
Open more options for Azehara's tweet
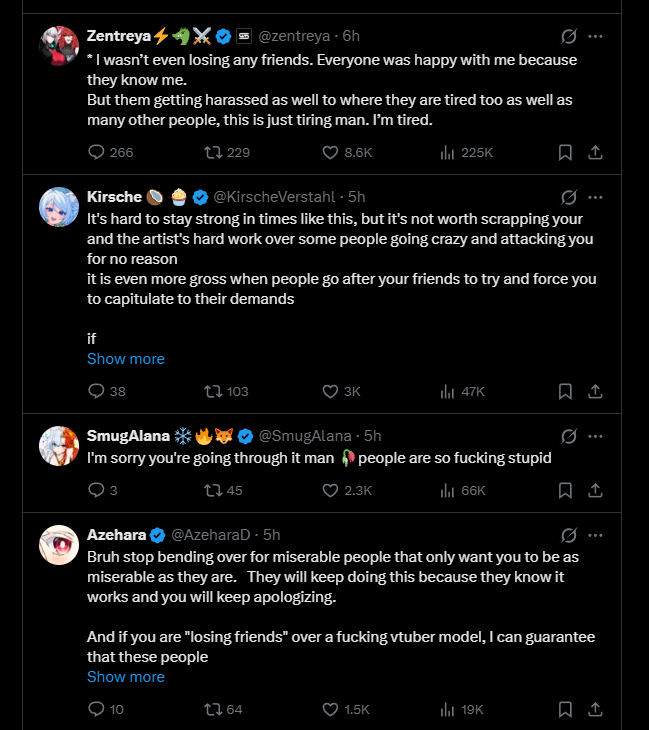596,535
